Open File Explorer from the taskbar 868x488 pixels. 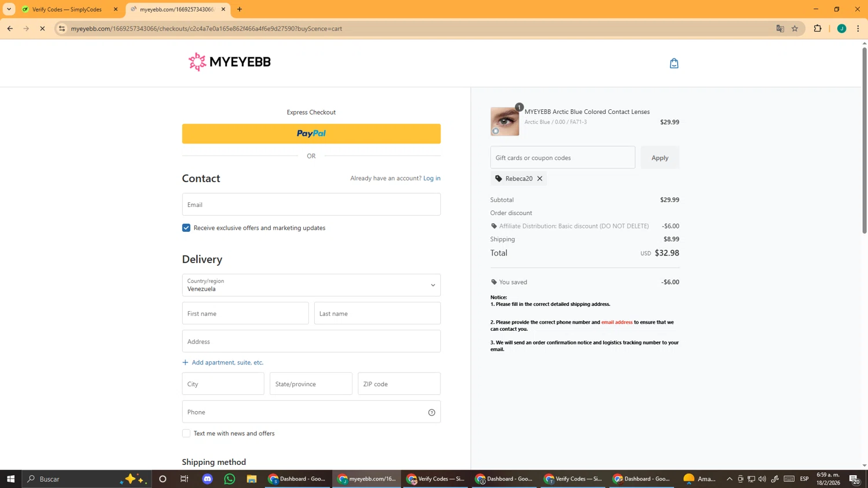click(251, 479)
